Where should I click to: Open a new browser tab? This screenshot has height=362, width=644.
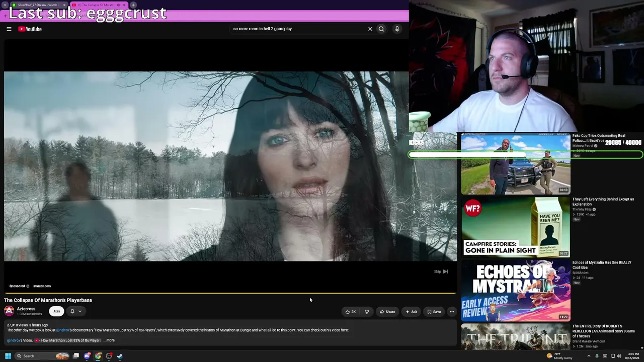coord(133,5)
